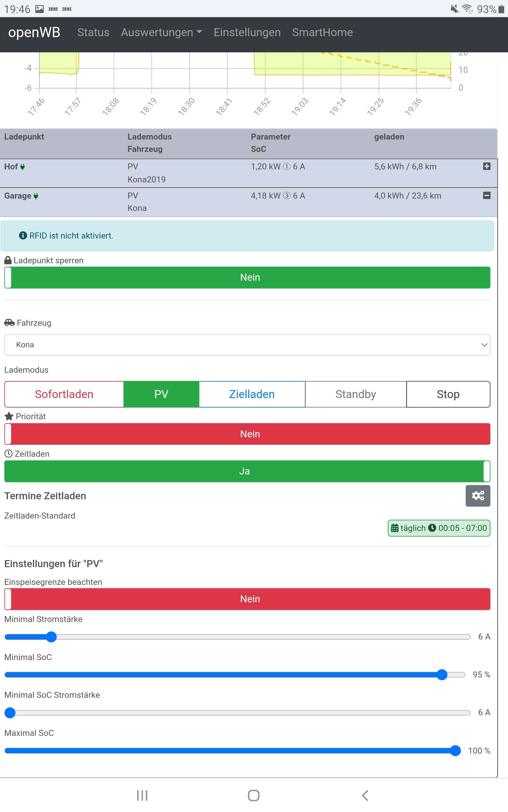Viewport: 508px width, 812px height.
Task: Select Sofortladen charge mode
Action: coord(64,394)
